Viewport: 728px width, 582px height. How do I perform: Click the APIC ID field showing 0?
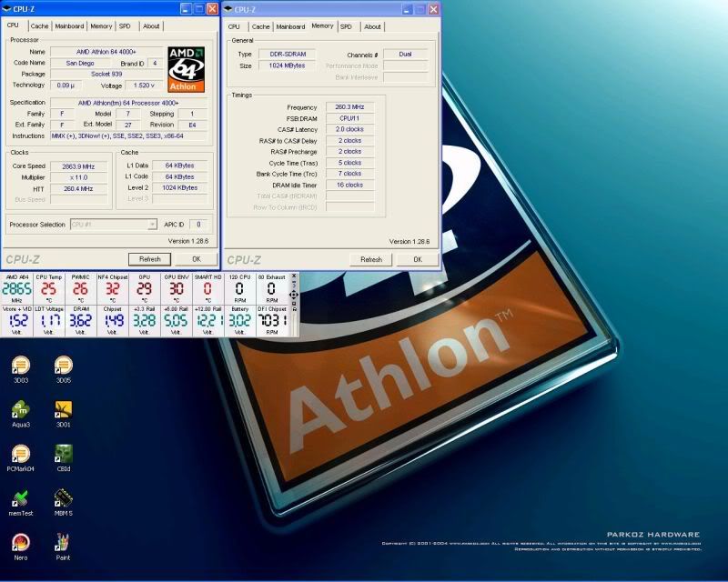point(198,225)
